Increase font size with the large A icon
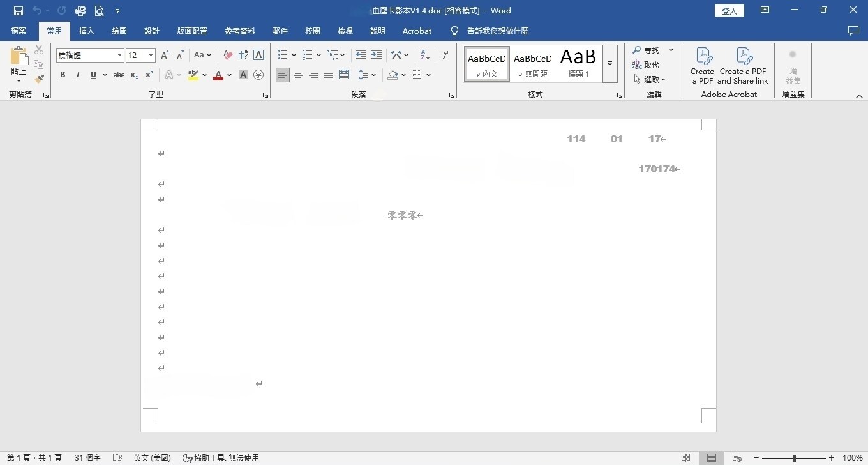The height and width of the screenshot is (465, 868). (x=165, y=56)
